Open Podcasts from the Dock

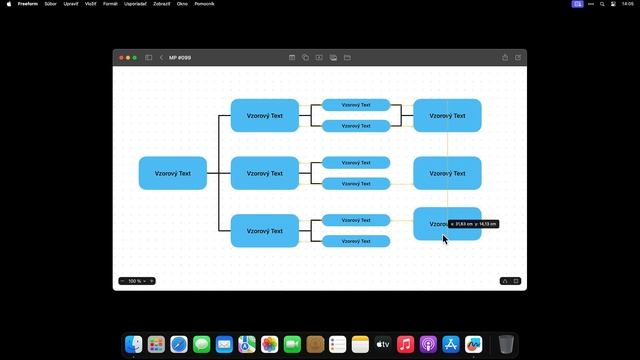tap(428, 344)
